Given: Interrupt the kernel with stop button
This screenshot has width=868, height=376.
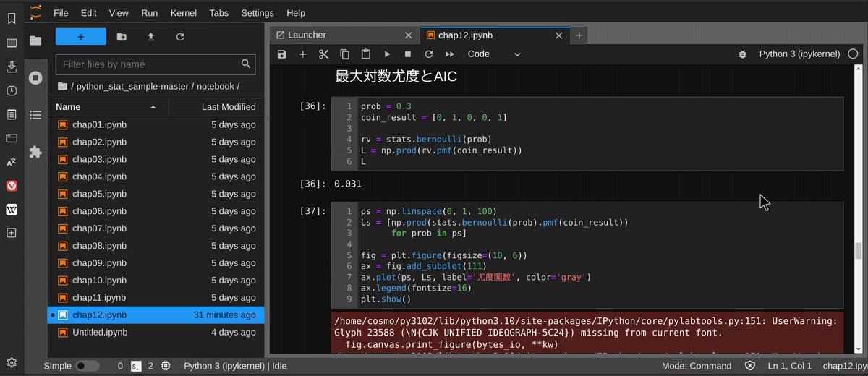Looking at the screenshot, I should [408, 54].
